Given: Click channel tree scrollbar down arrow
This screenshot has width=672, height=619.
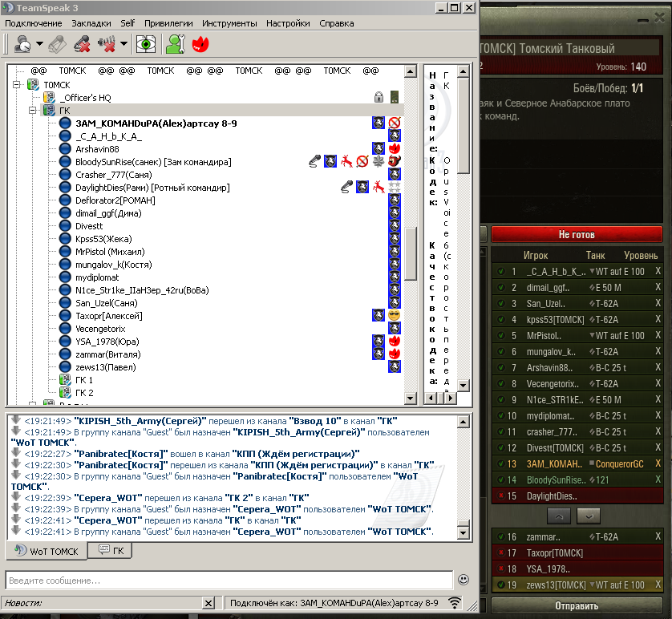Looking at the screenshot, I should (x=411, y=399).
